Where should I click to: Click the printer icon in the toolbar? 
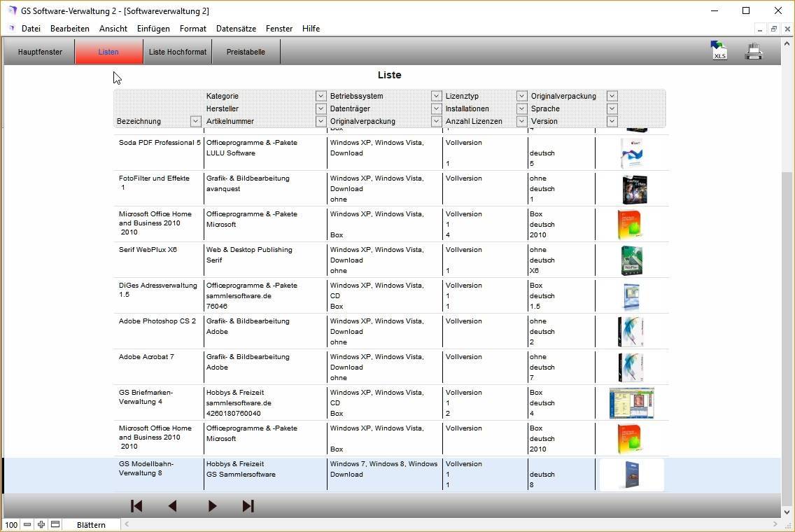pyautogui.click(x=754, y=52)
